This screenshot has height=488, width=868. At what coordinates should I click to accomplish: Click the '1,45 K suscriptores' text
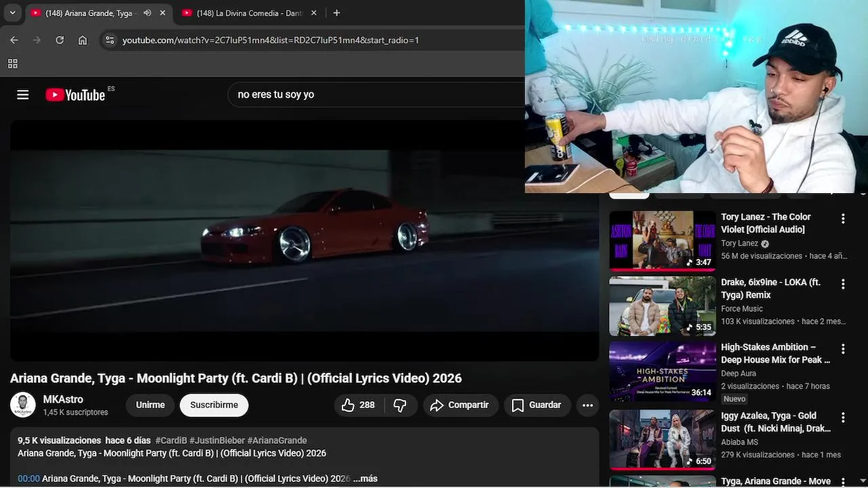tap(75, 412)
